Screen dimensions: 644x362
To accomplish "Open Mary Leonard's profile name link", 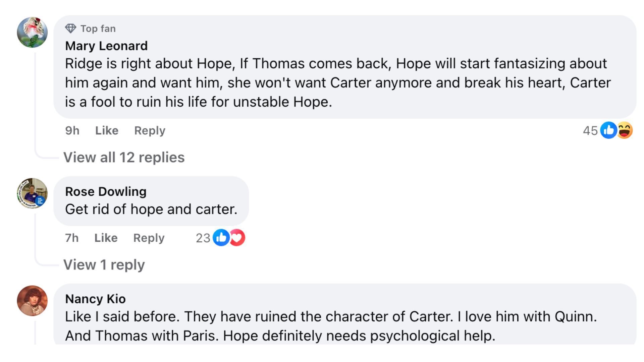I will click(x=106, y=46).
